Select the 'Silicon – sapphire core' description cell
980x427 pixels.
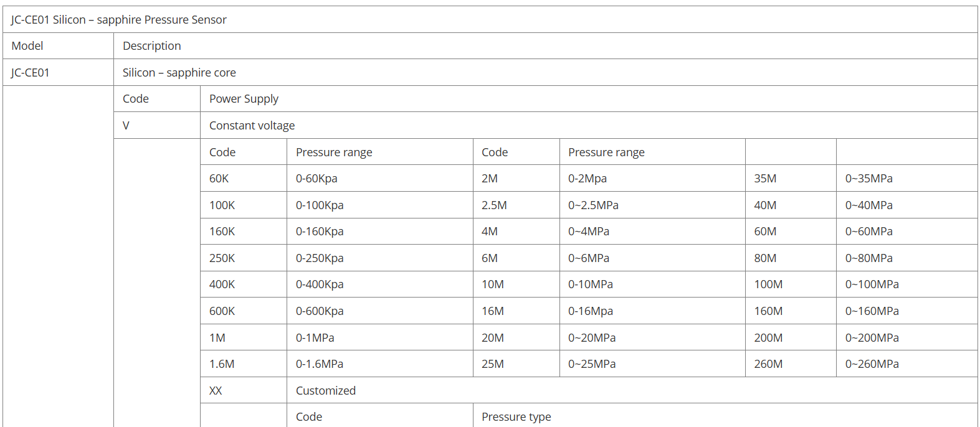[179, 73]
